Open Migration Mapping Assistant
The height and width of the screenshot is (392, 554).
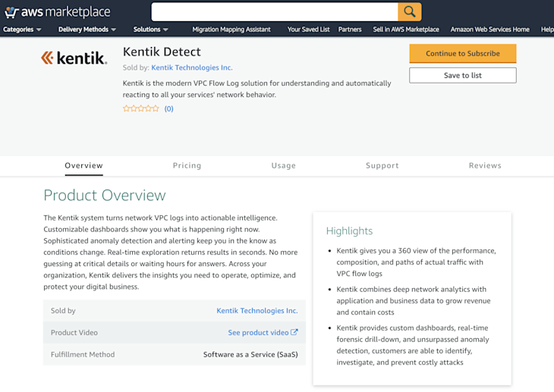tap(231, 30)
